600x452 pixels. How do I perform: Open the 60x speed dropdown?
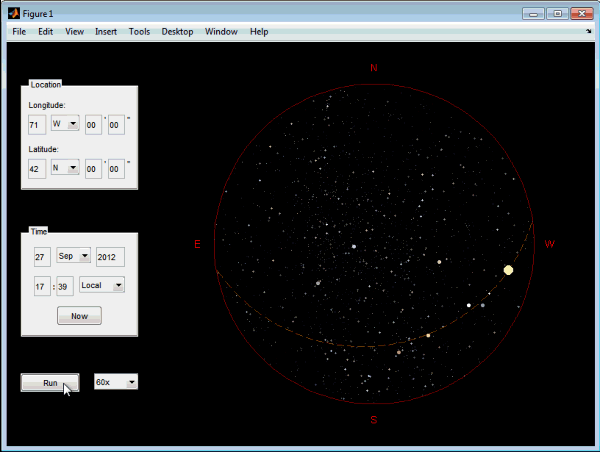click(116, 382)
